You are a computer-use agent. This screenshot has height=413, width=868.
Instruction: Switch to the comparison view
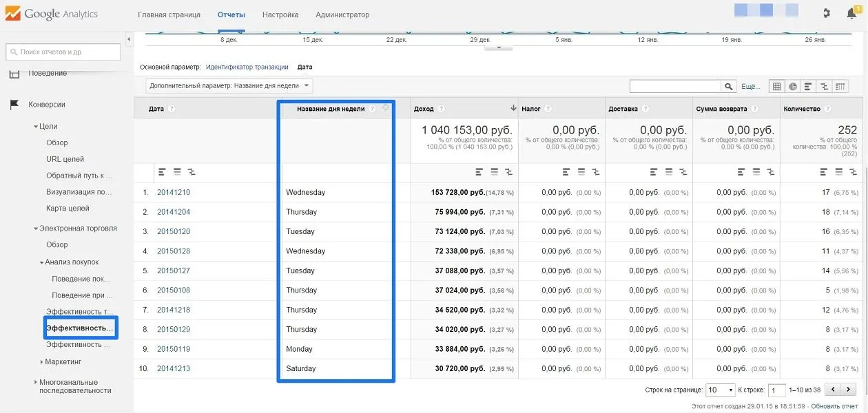[824, 87]
